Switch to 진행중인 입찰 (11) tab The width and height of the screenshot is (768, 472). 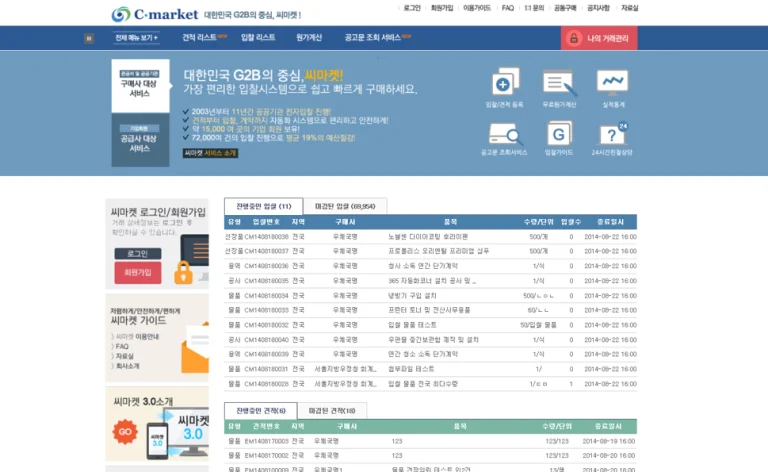pos(264,206)
